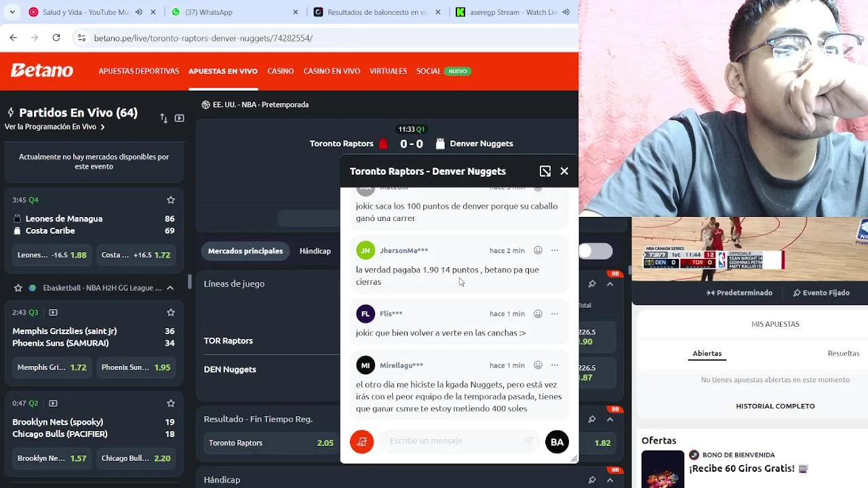The width and height of the screenshot is (868, 488).
Task: Open Ver la Programación En Vivo link
Action: coord(54,127)
